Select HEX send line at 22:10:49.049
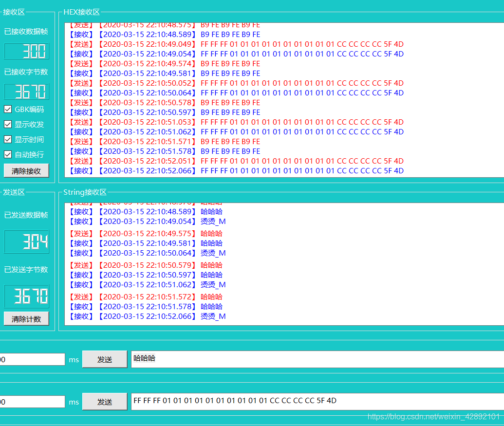The image size is (504, 426). pos(237,44)
